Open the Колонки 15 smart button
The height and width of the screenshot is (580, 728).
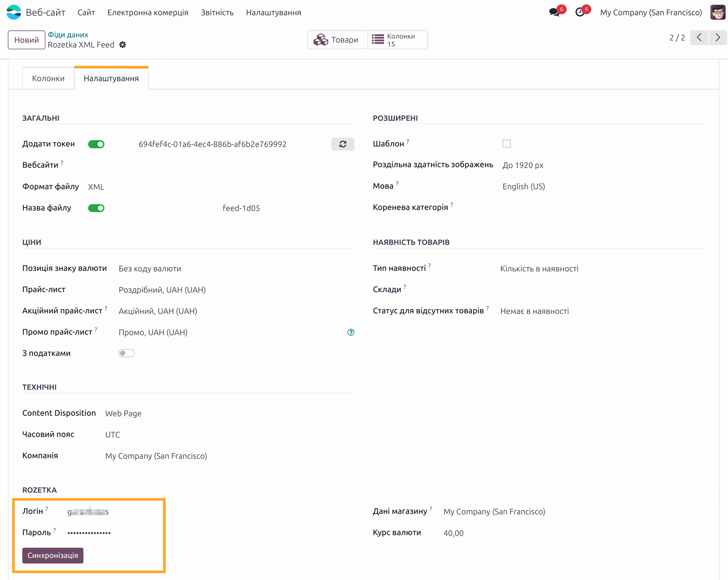(397, 39)
